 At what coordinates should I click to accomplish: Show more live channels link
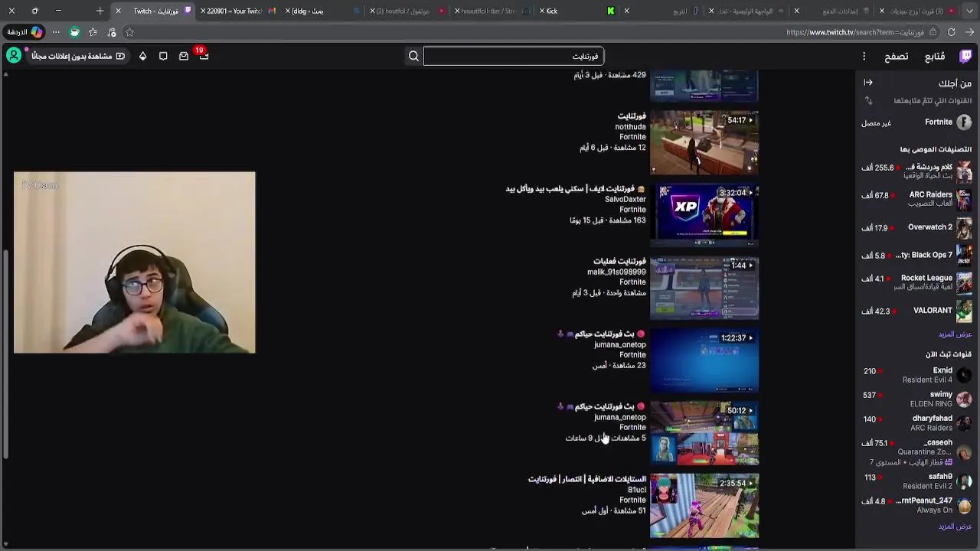point(955,527)
